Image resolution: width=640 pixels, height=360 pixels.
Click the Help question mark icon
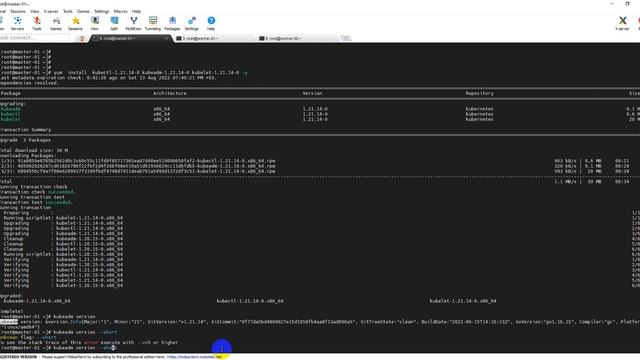tap(211, 23)
